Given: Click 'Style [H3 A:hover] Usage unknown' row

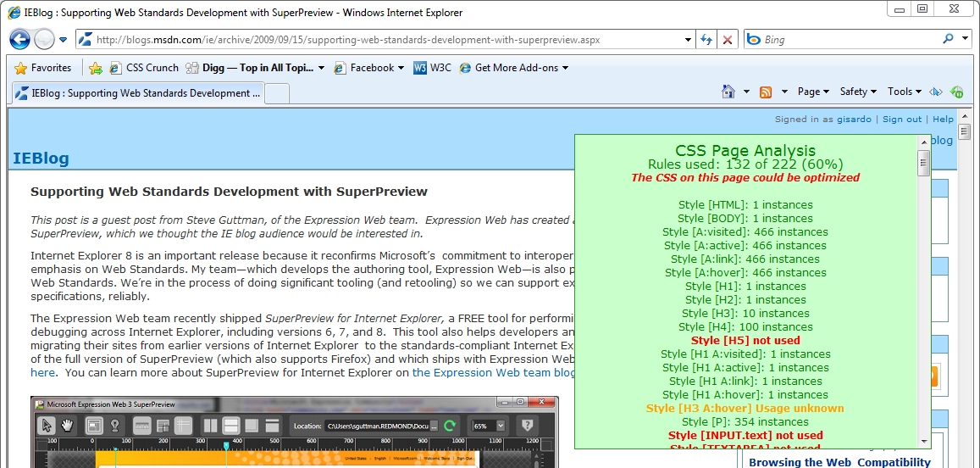Looking at the screenshot, I should (x=745, y=409).
